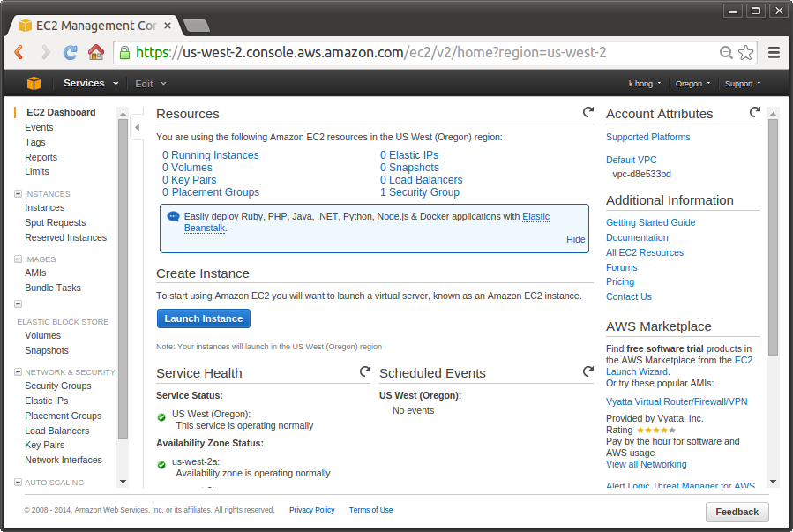
Task: Click the browser back arrow
Action: pos(19,52)
